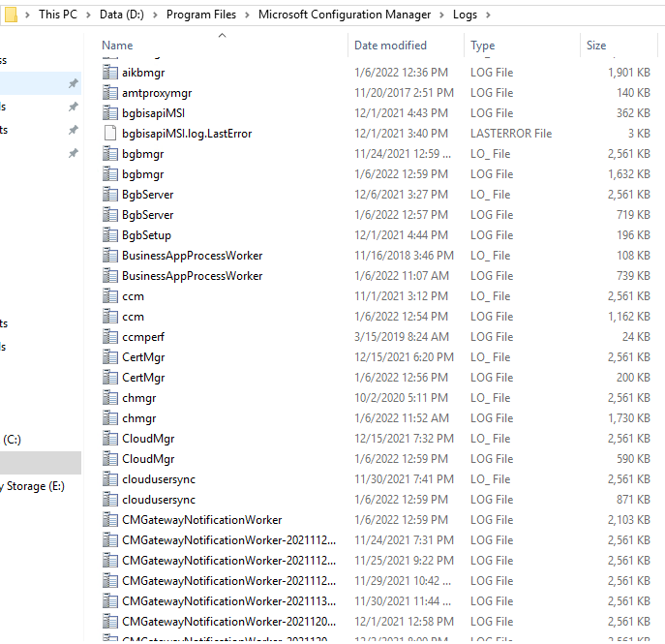Select the amtproxymgr file icon
Screen dimensions: 665x644
click(x=110, y=93)
